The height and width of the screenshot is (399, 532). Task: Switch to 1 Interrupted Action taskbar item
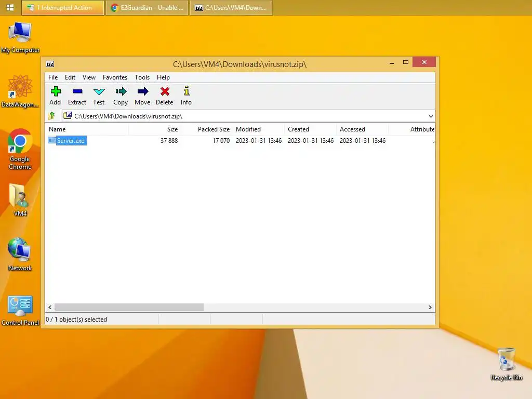(63, 8)
